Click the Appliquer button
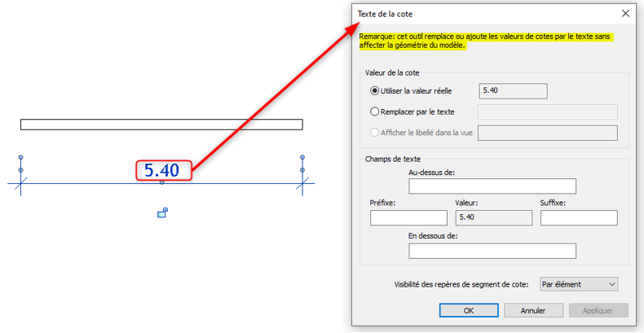This screenshot has height=333, width=644. (599, 310)
